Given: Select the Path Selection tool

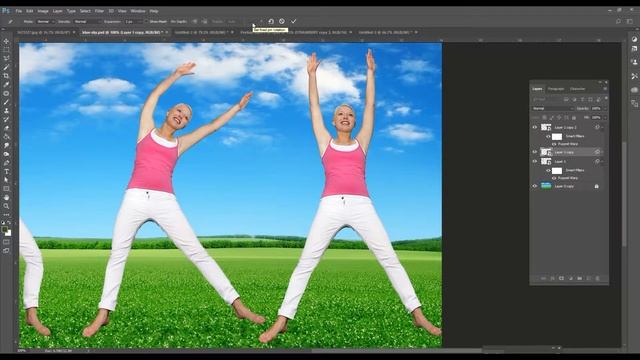Looking at the screenshot, I should coord(6,180).
